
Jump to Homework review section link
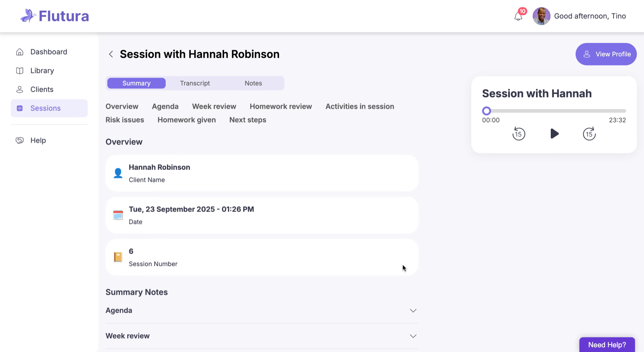(x=281, y=107)
